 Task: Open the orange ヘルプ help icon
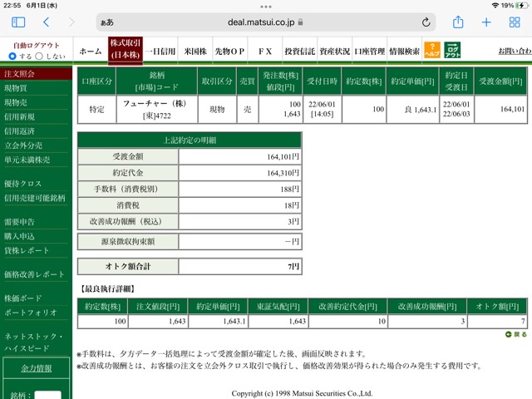432,50
